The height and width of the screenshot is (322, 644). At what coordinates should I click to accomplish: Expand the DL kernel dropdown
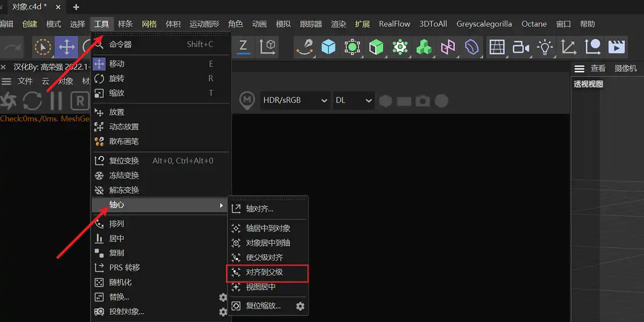(x=354, y=100)
